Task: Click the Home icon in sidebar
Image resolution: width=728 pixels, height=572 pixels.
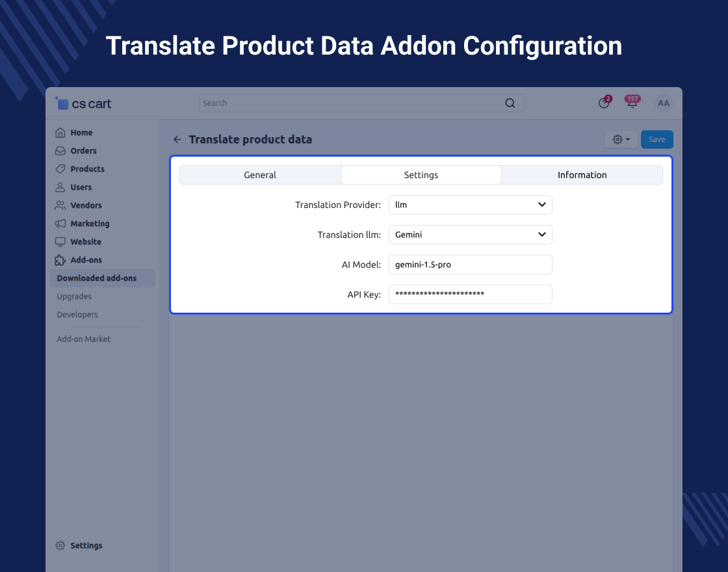Action: [60, 133]
